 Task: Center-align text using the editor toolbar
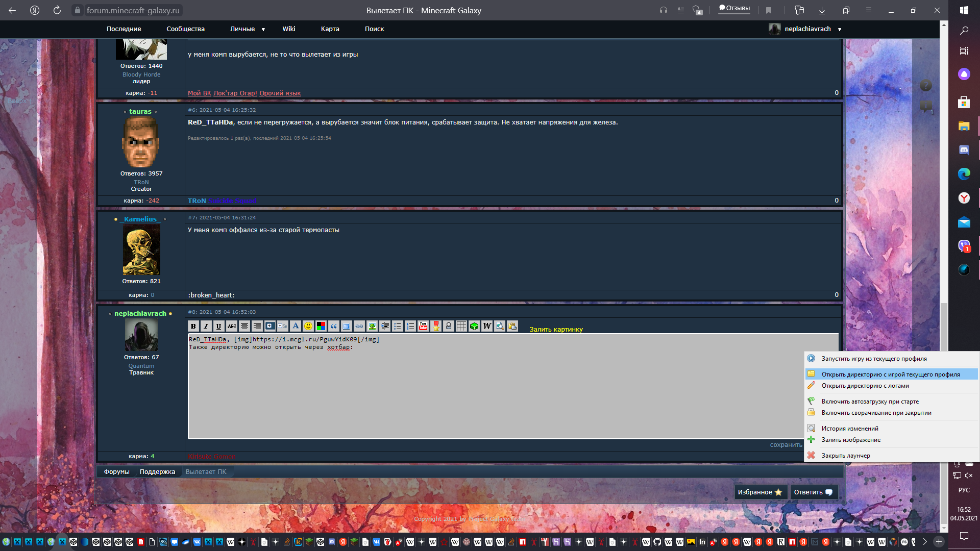coord(244,326)
